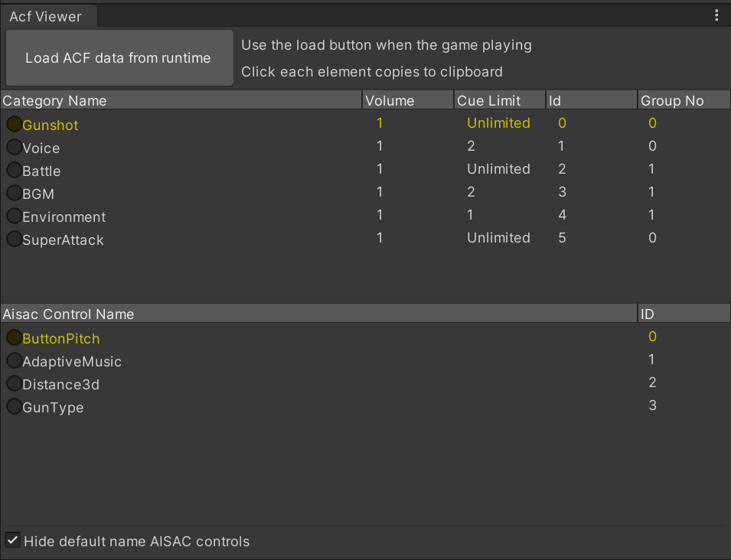This screenshot has width=731, height=560.
Task: Select the AdaptiveMusic radio circle
Action: pyautogui.click(x=14, y=361)
